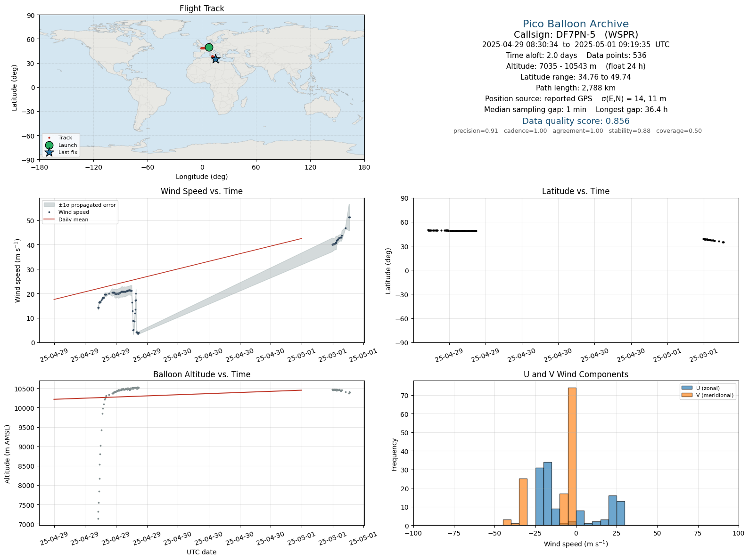Select the Median sampling gap: 1 min text
This screenshot has height=560, width=749.
pyautogui.click(x=535, y=110)
